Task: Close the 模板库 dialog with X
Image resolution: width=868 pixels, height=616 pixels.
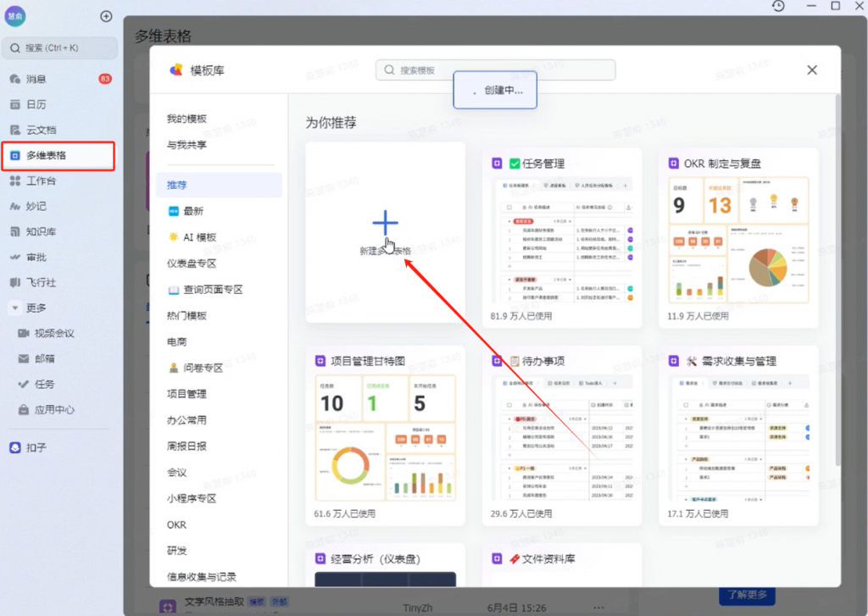Action: [812, 70]
